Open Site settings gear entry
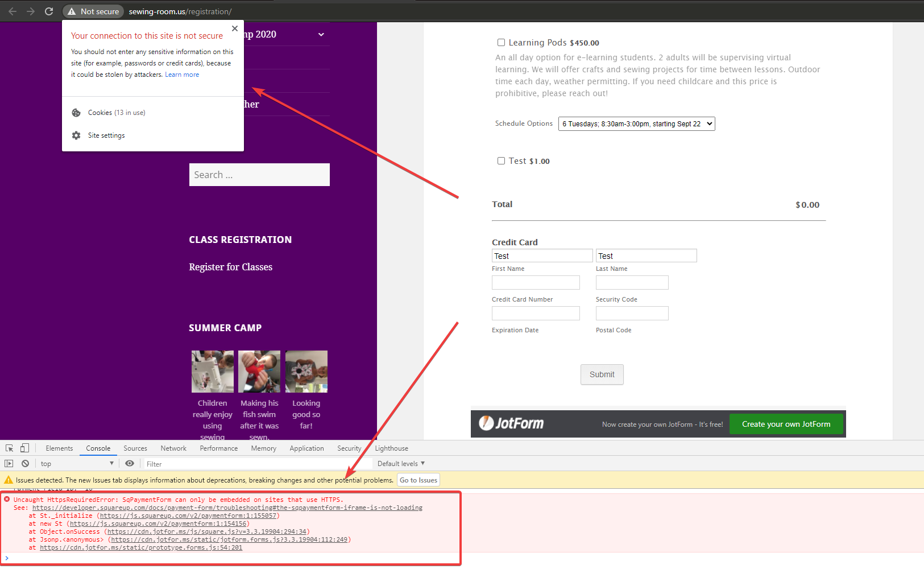Image resolution: width=924 pixels, height=573 pixels. coord(106,135)
